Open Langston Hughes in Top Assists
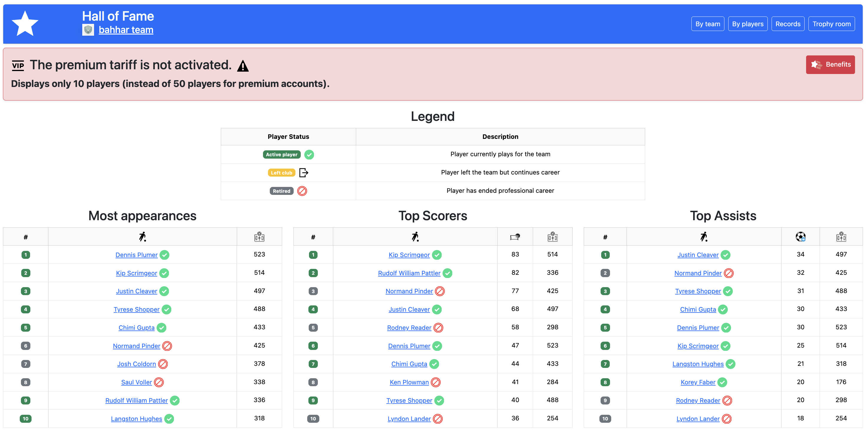868x431 pixels. 698,364
